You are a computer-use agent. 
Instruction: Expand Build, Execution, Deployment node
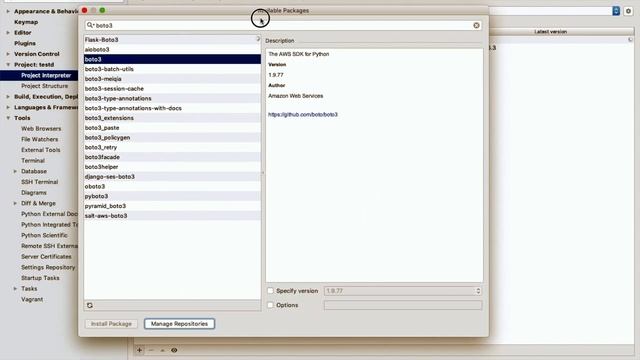point(8,97)
